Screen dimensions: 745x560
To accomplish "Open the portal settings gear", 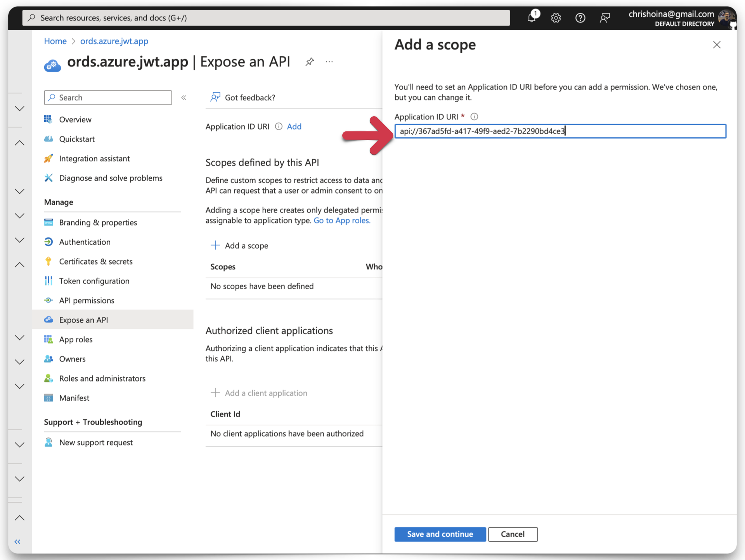I will tap(556, 18).
